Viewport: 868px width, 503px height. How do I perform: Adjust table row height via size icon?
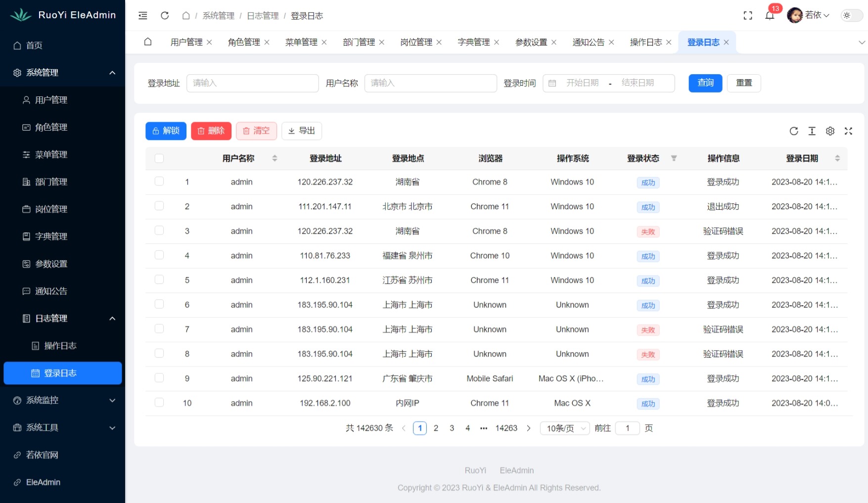point(812,131)
